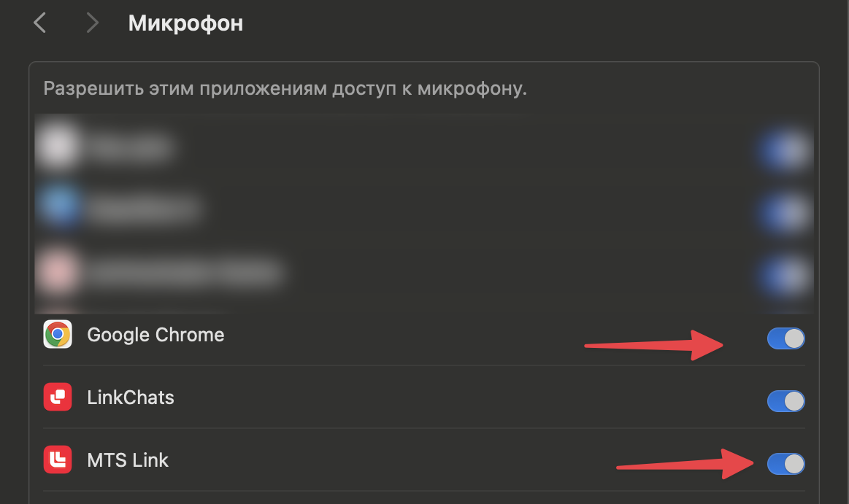Click the Google Chrome app icon
This screenshot has height=504, width=849.
click(x=58, y=335)
